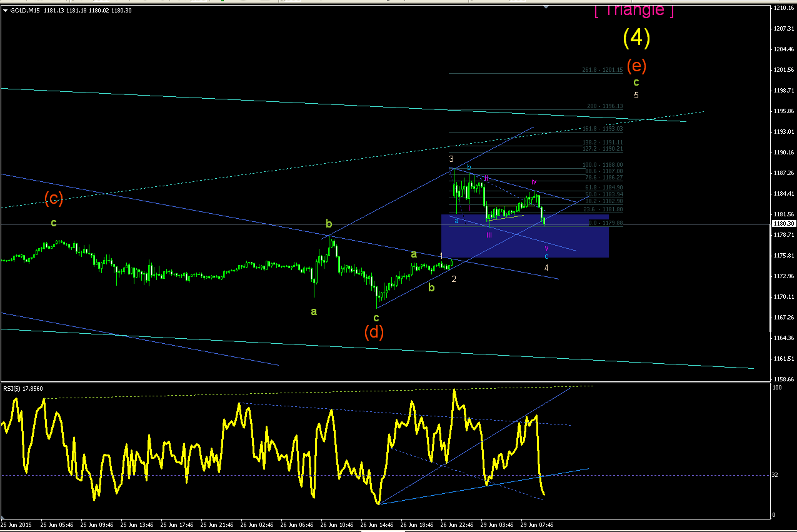Select the cyan b label near wave 3
The image size is (797, 532).
[x=469, y=167]
